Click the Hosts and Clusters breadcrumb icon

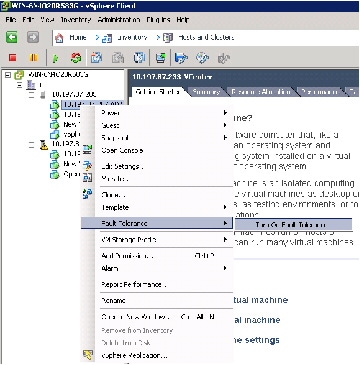pos(168,38)
